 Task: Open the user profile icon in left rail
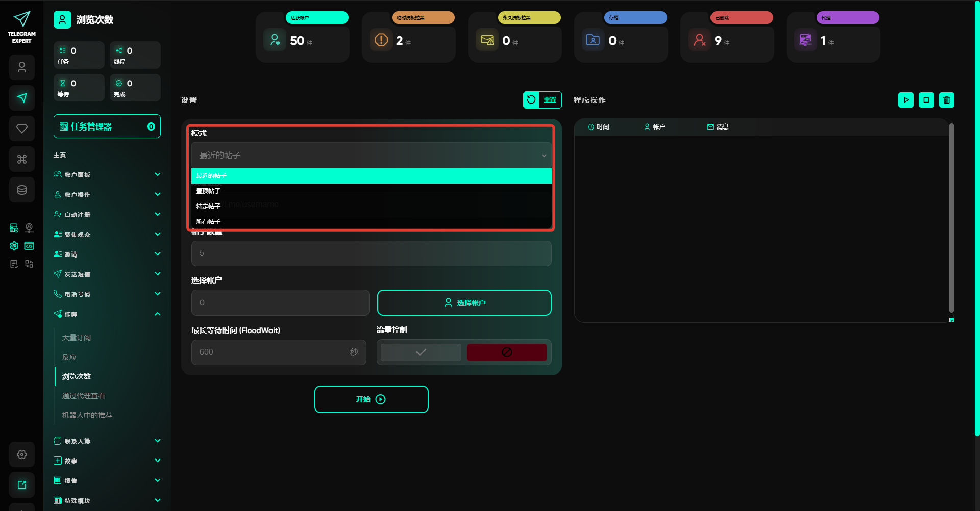pyautogui.click(x=22, y=67)
